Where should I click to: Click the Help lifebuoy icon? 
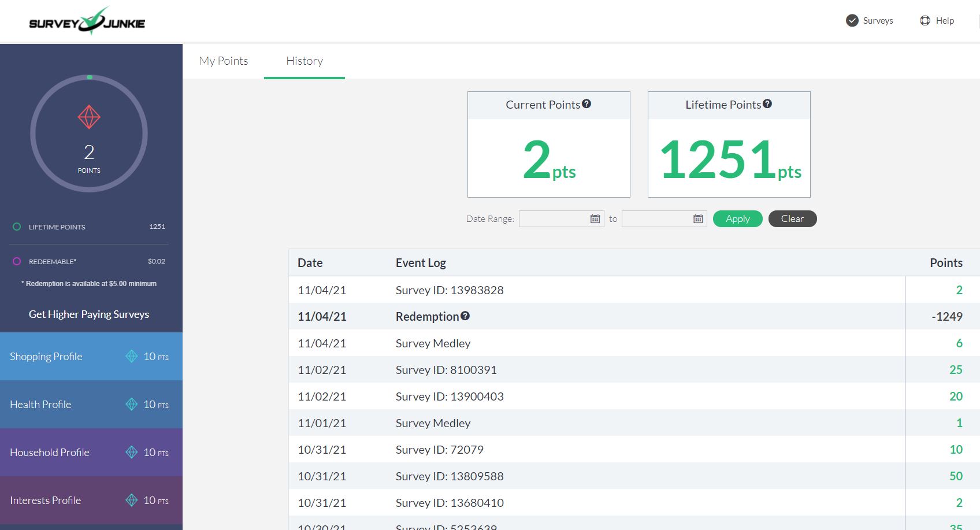click(x=925, y=21)
